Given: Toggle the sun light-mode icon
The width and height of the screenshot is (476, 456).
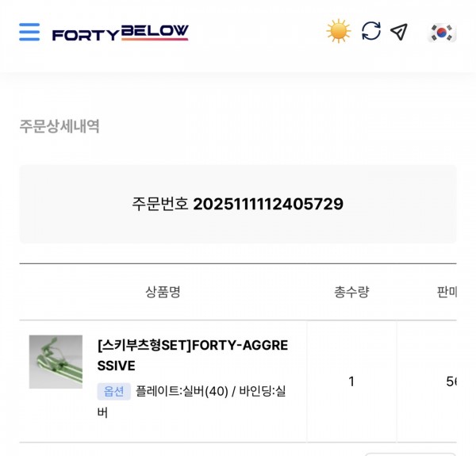Looking at the screenshot, I should click(x=338, y=32).
